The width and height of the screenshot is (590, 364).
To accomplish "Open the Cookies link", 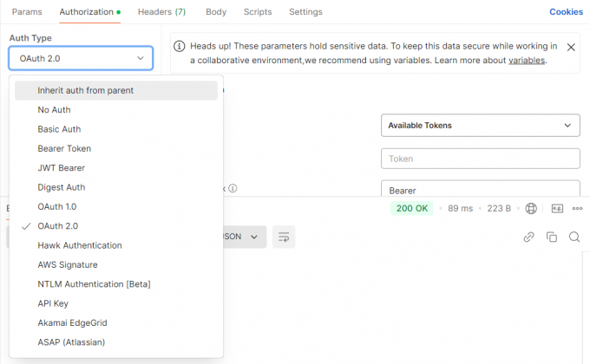I will point(566,12).
